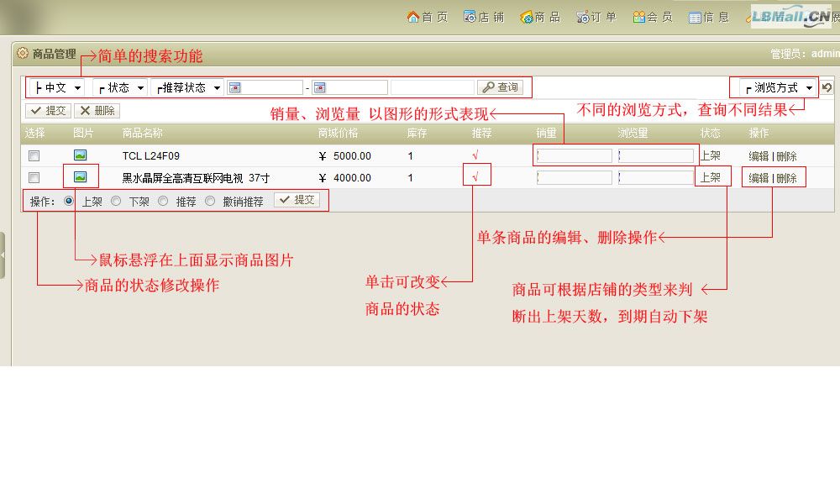840x504 pixels.
Task: Open the 浏览方式 browse mode dropdown
Action: tap(778, 87)
